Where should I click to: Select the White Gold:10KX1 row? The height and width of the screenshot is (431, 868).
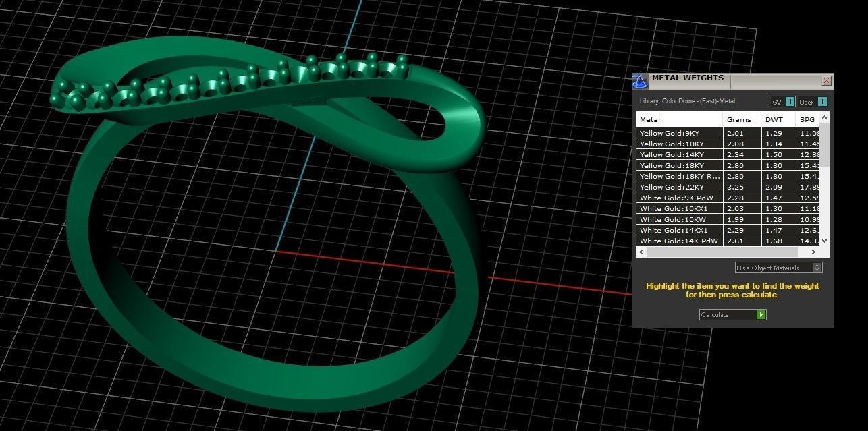(728, 208)
